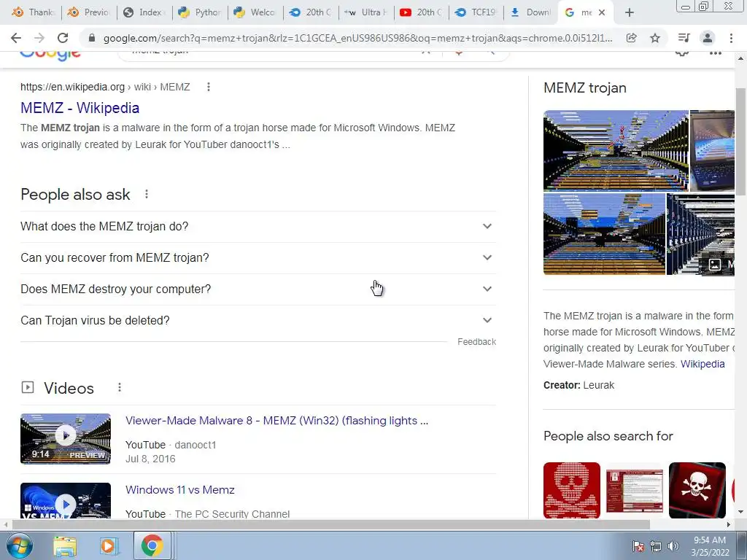The width and height of the screenshot is (747, 560).
Task: Open a new tab with the plus button
Action: click(x=630, y=12)
